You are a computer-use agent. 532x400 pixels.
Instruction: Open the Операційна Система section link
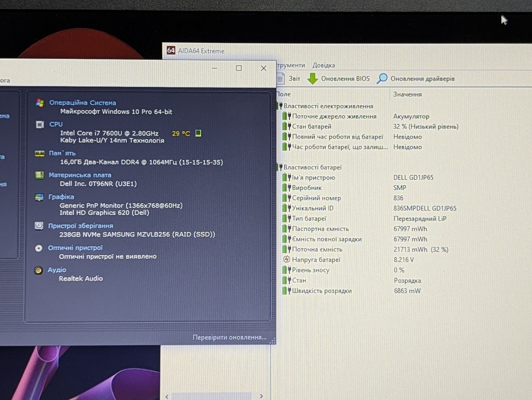tap(83, 103)
